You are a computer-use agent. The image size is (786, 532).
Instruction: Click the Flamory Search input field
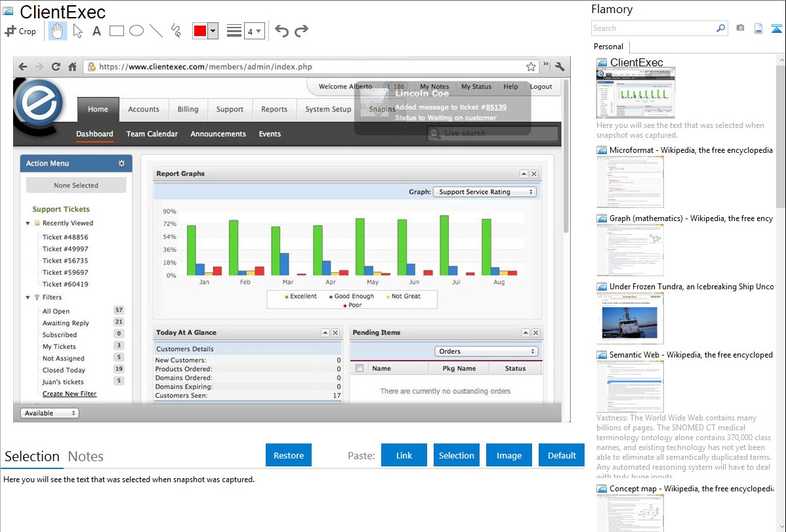(653, 28)
